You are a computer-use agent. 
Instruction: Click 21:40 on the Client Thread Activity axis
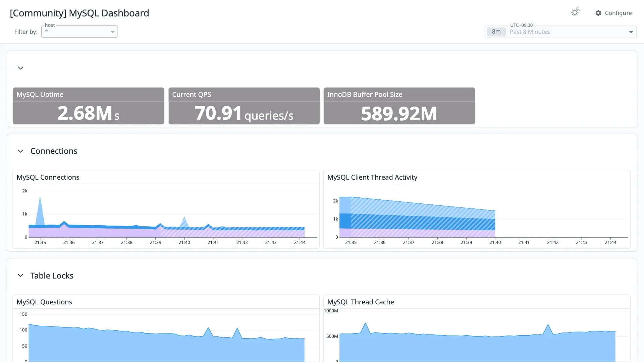click(x=495, y=242)
